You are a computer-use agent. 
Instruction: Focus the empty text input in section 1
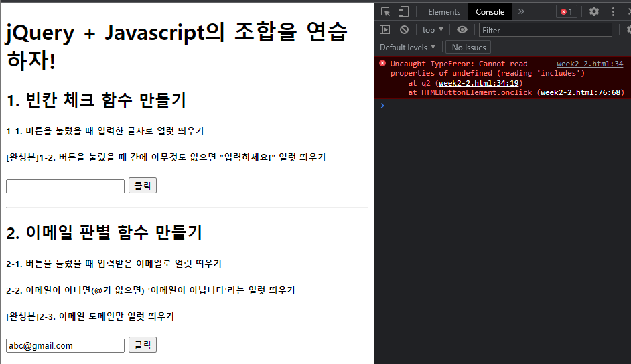pyautogui.click(x=65, y=187)
